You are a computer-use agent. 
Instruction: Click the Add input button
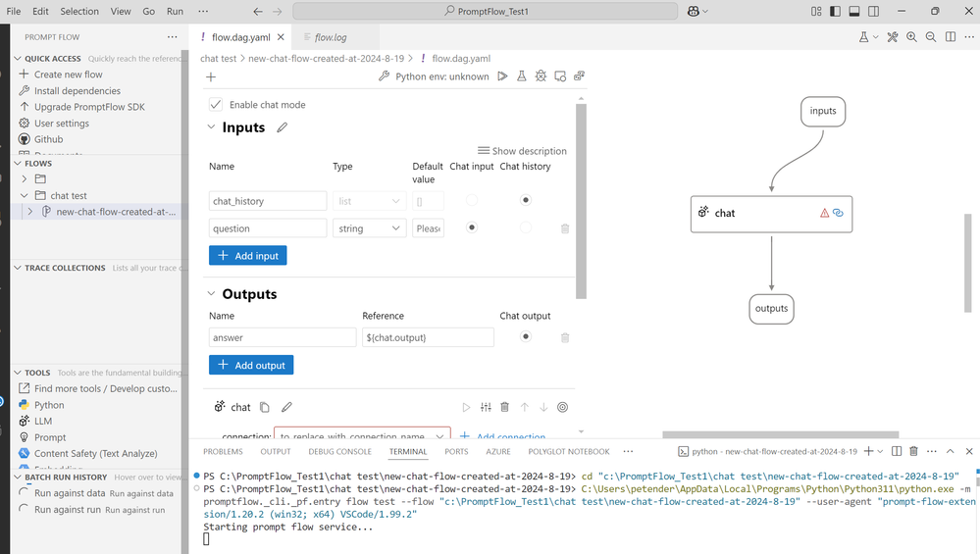coord(248,256)
